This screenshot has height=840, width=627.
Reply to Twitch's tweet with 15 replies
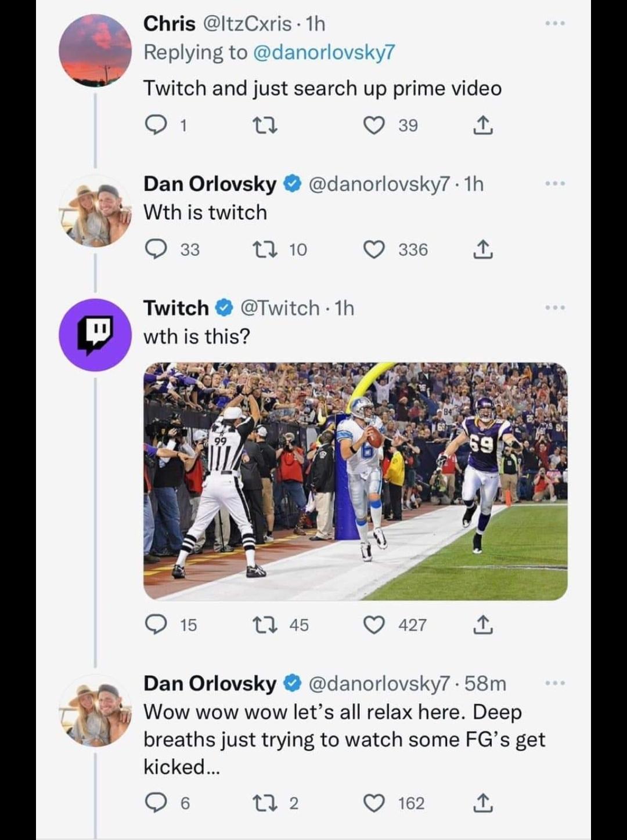(x=155, y=625)
